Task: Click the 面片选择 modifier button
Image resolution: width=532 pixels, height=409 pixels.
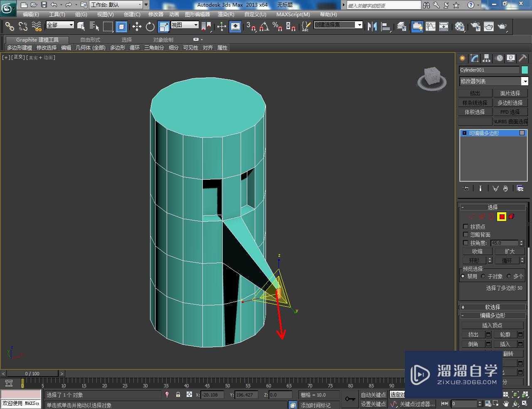Action: (x=510, y=93)
